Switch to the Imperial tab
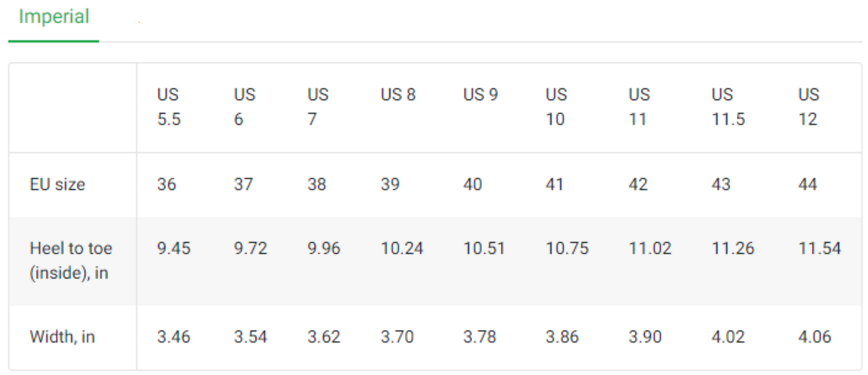 click(53, 16)
